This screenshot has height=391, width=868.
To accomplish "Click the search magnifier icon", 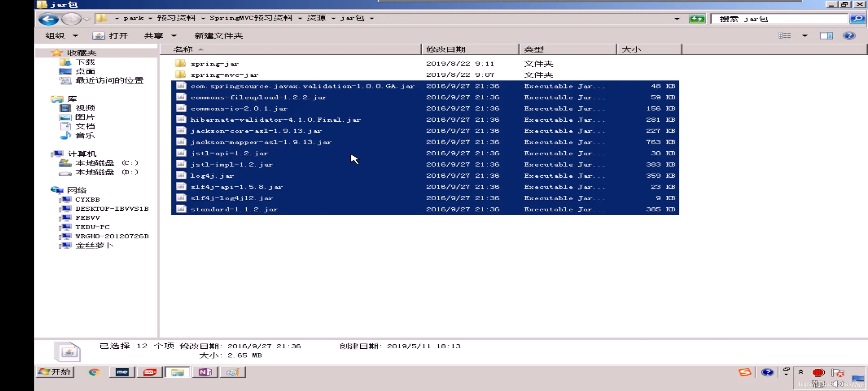I will 857,19.
